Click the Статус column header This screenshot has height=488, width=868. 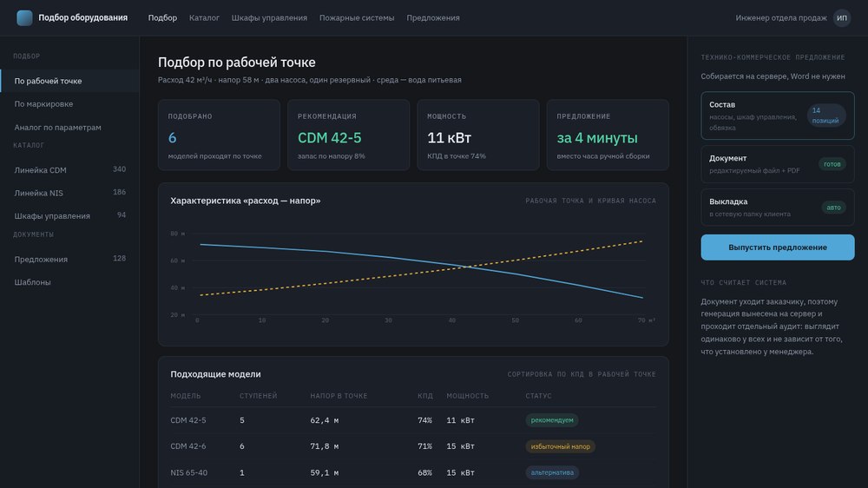(538, 395)
